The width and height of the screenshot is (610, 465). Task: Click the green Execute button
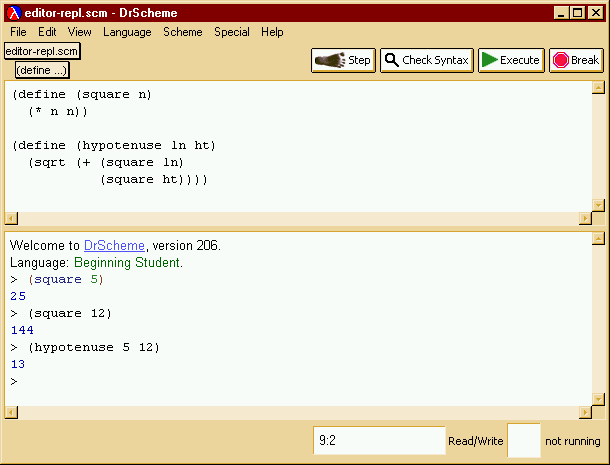coord(511,60)
